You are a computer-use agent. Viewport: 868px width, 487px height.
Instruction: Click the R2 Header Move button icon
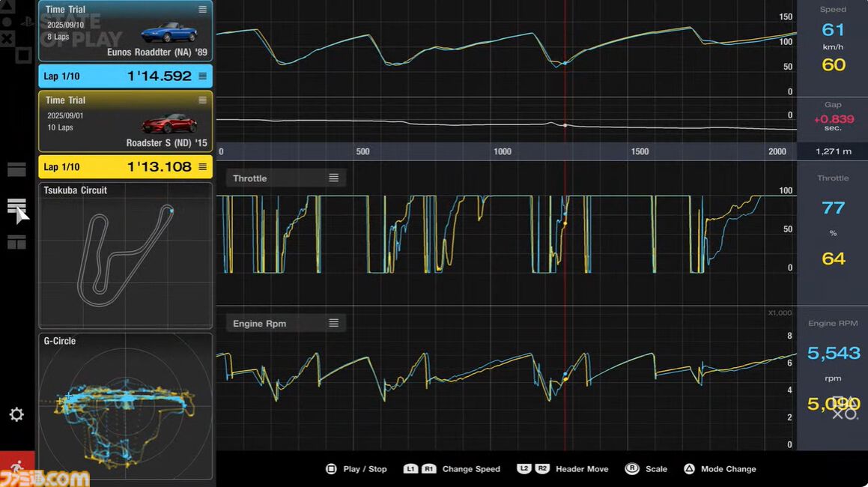542,469
